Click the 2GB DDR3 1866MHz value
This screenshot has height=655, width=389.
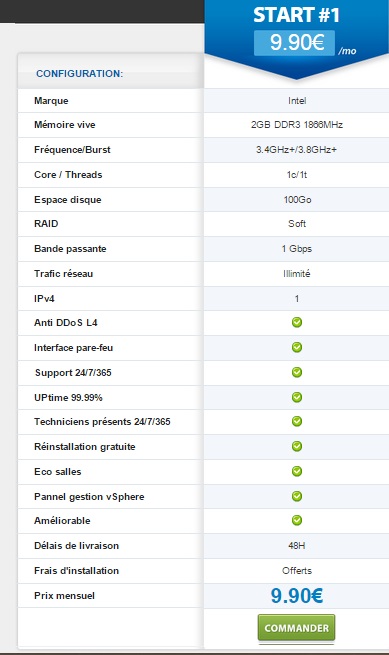(x=297, y=124)
